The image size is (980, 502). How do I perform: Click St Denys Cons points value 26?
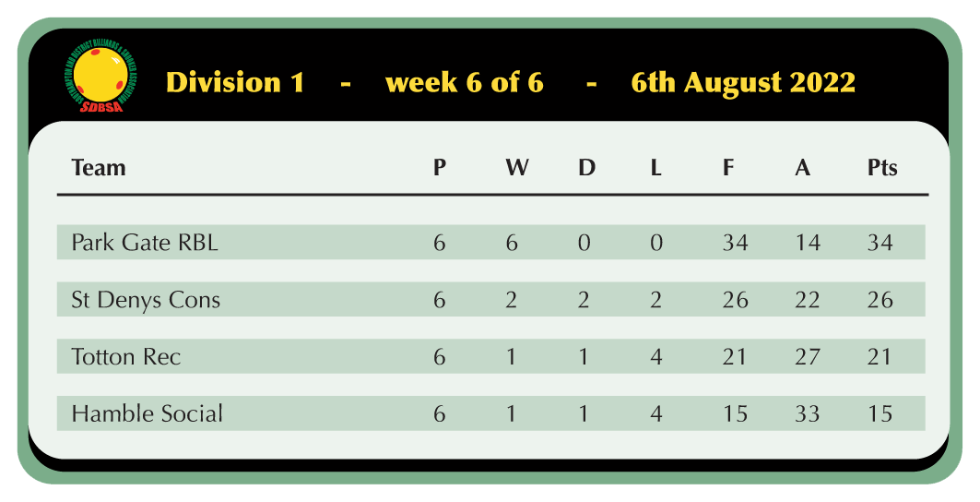[x=880, y=300]
